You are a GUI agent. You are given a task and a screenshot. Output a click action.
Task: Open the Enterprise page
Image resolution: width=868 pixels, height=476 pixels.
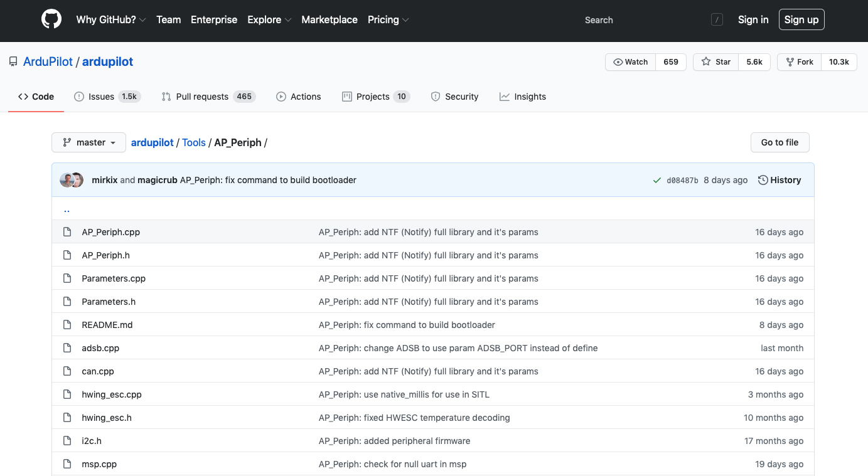[x=214, y=19]
